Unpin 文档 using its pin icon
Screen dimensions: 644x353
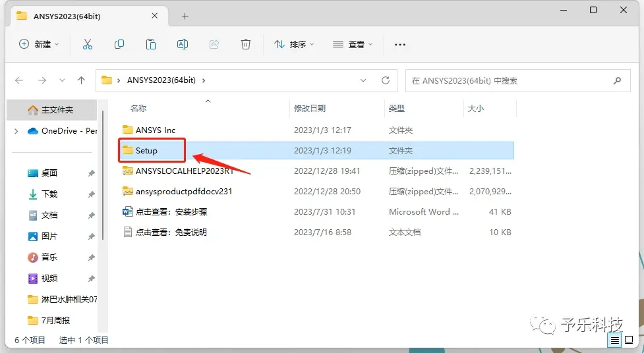[91, 215]
